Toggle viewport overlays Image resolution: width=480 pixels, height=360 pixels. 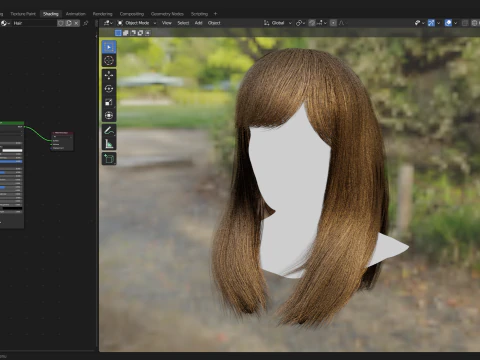pyautogui.click(x=448, y=23)
